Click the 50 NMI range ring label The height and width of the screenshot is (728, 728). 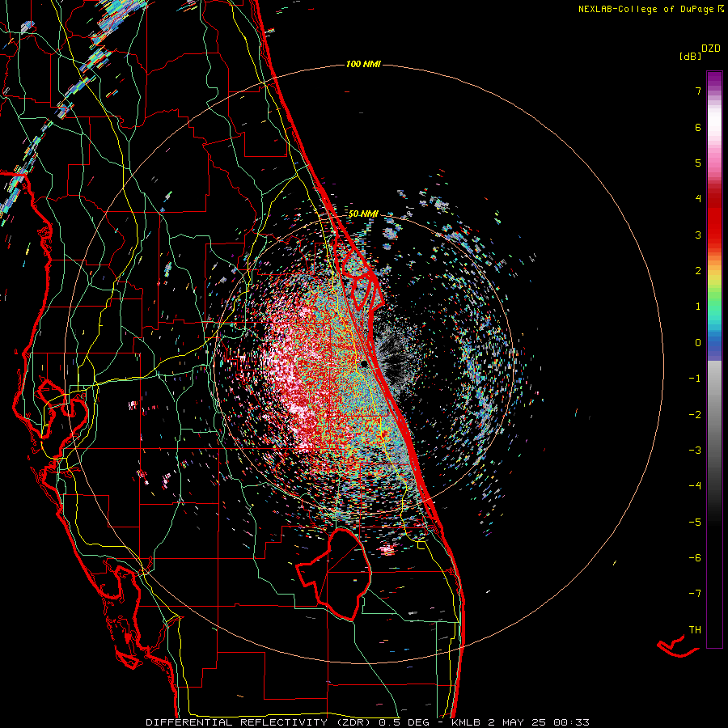tap(363, 214)
